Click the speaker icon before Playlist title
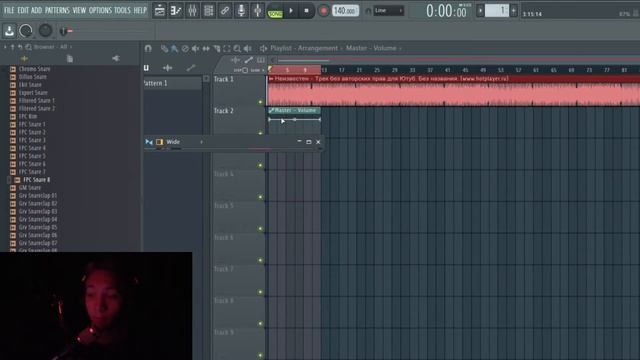The height and width of the screenshot is (360, 640). click(x=263, y=49)
